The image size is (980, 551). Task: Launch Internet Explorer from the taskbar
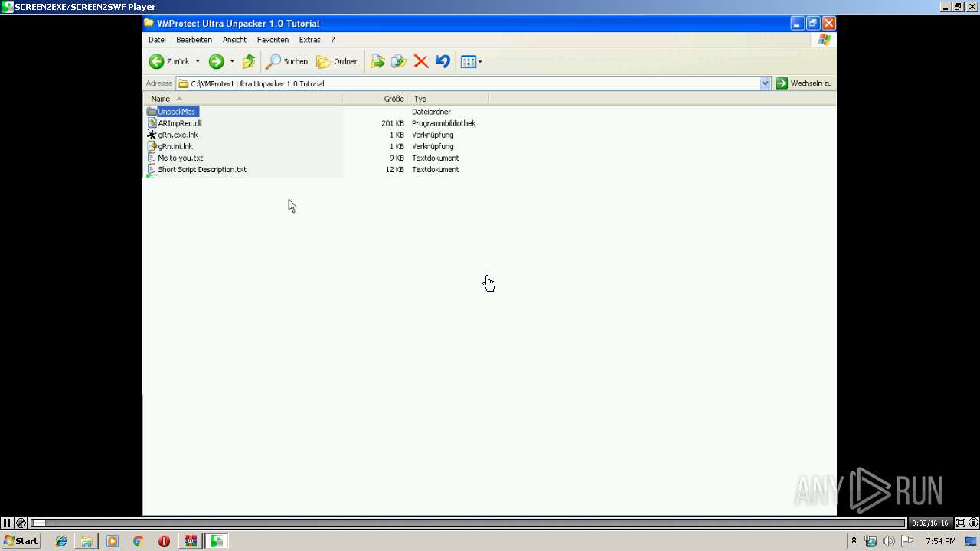tap(61, 541)
